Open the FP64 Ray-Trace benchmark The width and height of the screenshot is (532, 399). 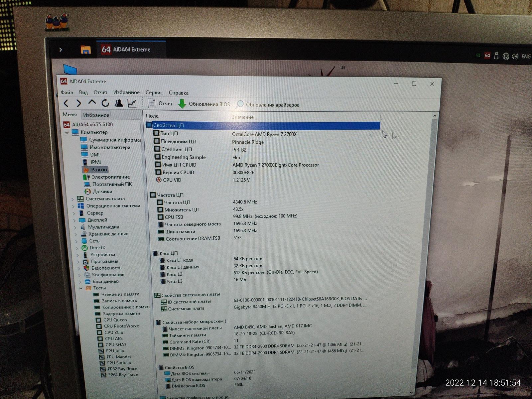point(119,375)
